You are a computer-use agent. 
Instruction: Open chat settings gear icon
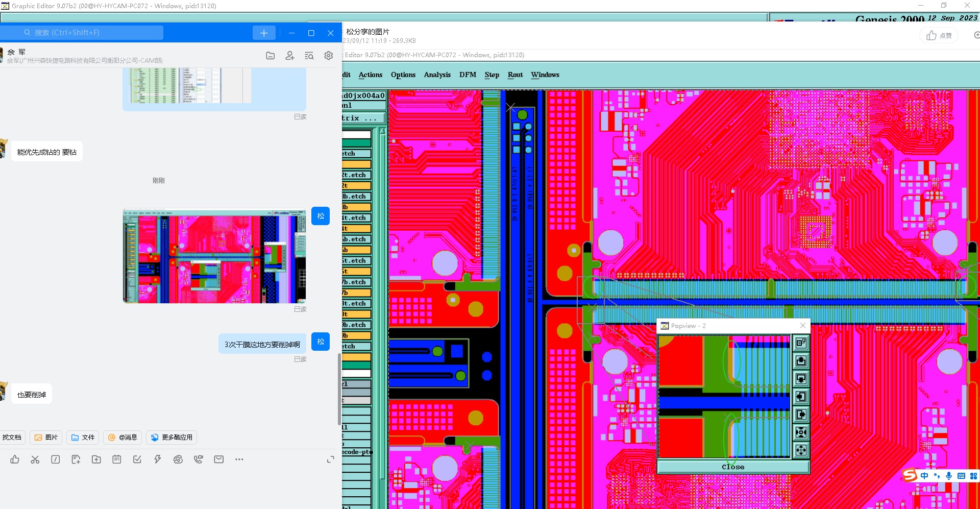[x=329, y=56]
